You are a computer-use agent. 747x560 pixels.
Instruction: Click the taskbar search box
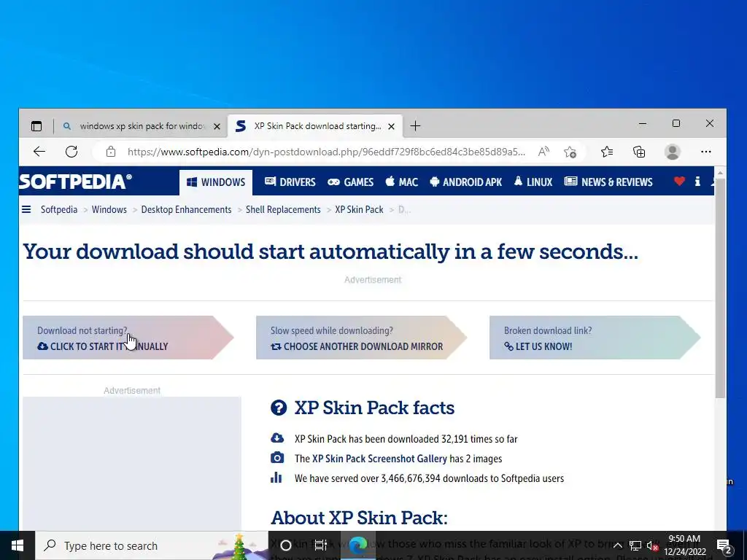(x=152, y=545)
